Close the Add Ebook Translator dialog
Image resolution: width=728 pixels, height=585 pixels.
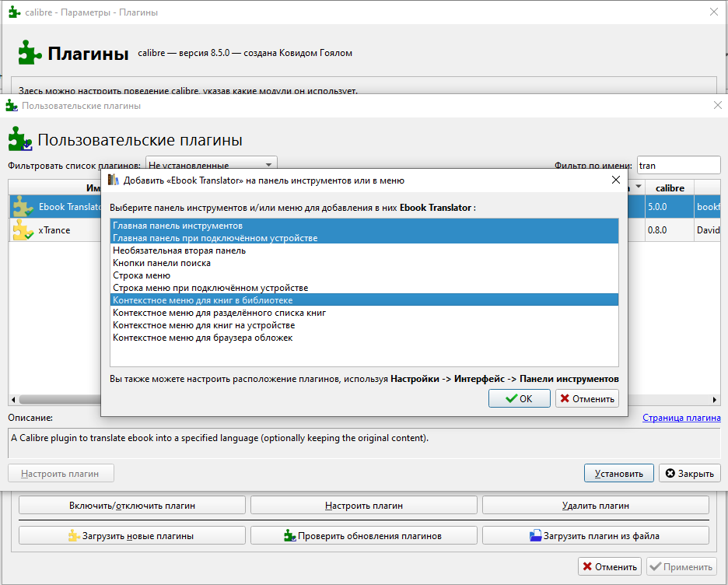point(616,180)
